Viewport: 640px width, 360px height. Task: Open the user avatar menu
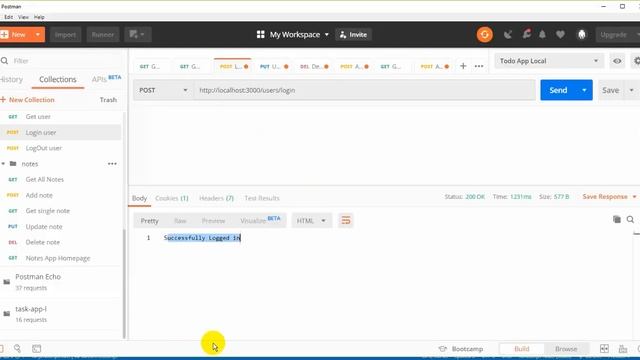coord(582,35)
